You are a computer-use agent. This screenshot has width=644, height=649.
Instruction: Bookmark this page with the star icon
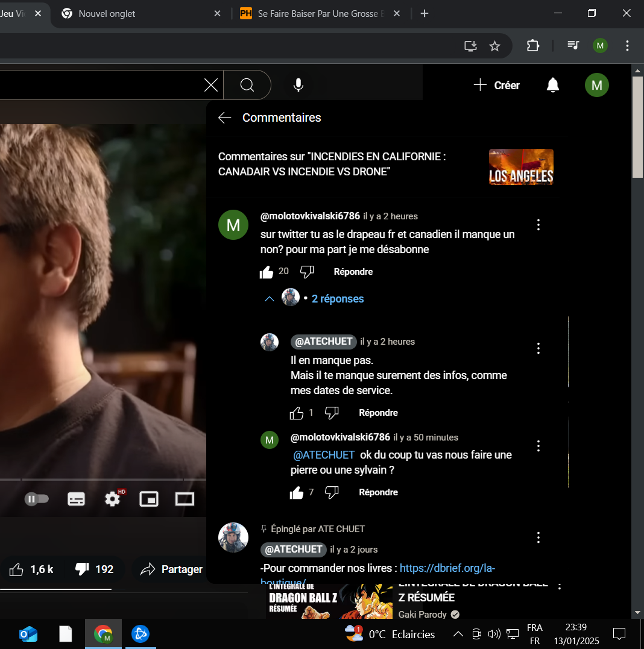click(494, 46)
